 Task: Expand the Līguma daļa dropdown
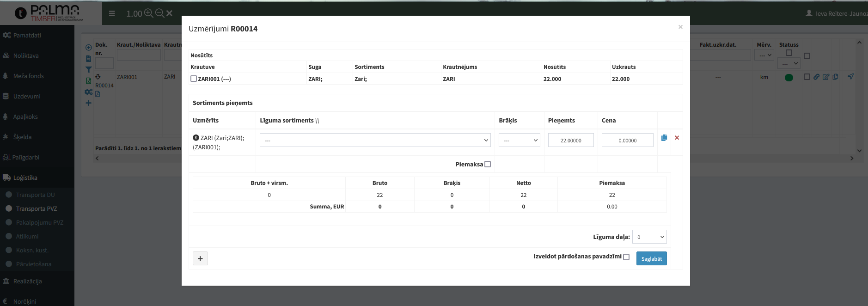[x=649, y=237]
